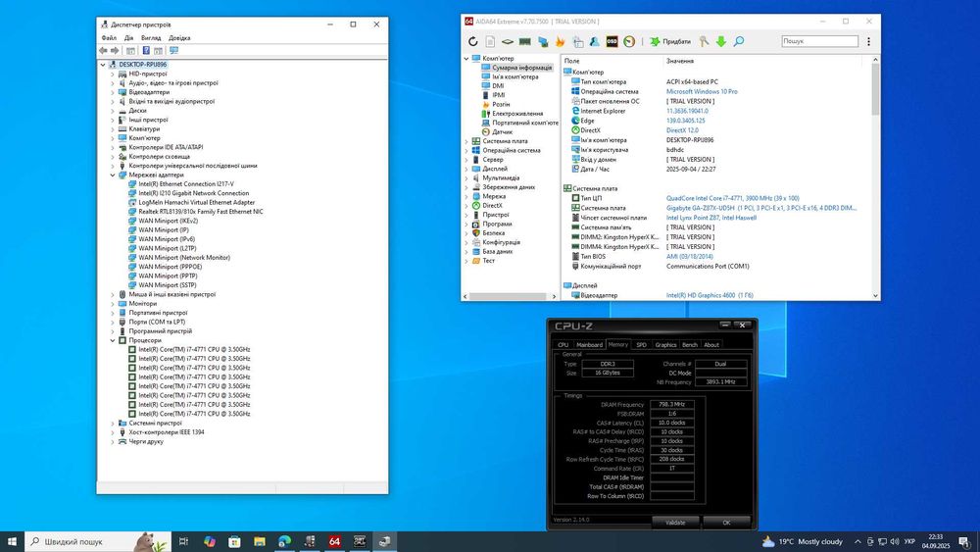
Task: Collapse the DESKTOP-RPU896 root node
Action: pos(103,65)
